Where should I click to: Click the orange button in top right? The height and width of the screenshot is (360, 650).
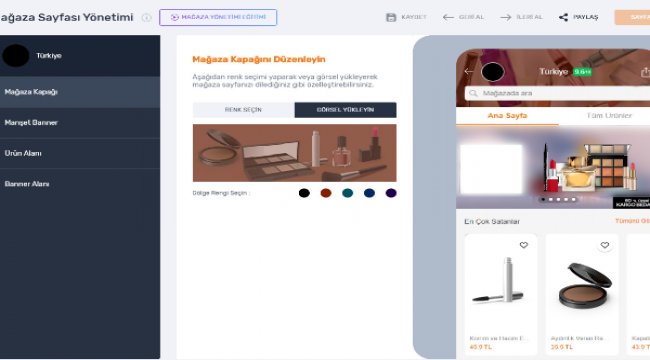coord(632,17)
